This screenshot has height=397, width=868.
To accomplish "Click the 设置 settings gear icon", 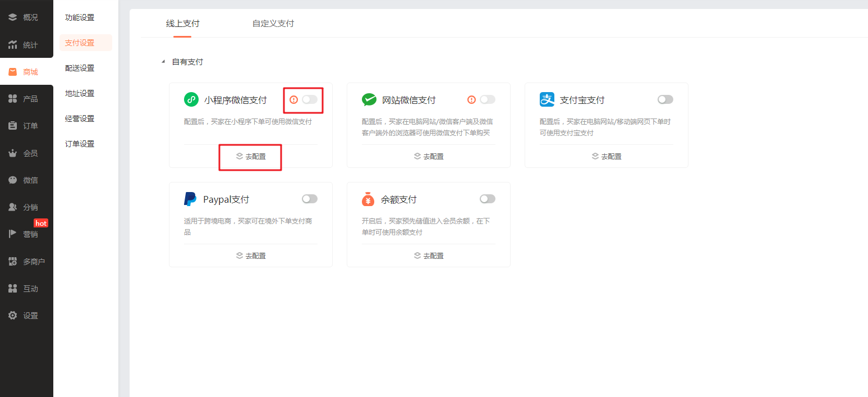I will point(12,316).
